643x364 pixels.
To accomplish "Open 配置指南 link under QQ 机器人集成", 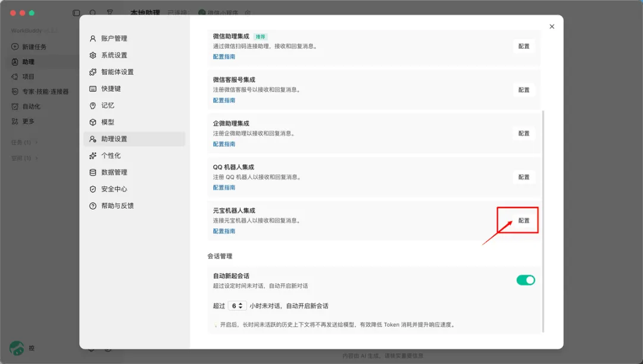I will tap(224, 187).
